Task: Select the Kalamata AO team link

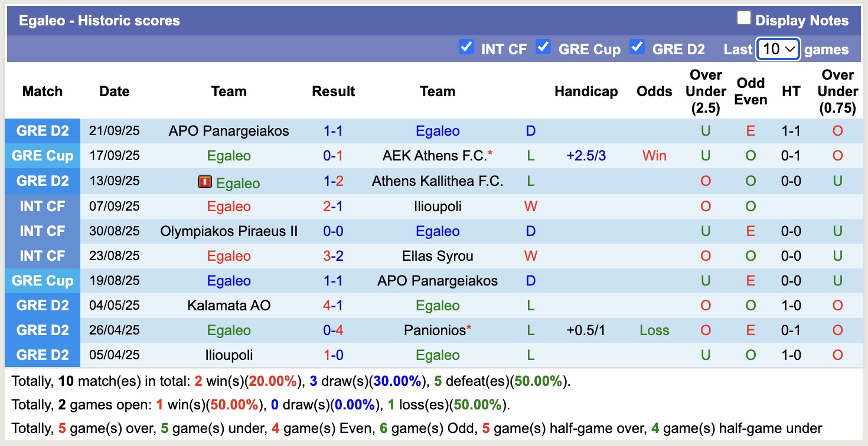Action: [229, 306]
